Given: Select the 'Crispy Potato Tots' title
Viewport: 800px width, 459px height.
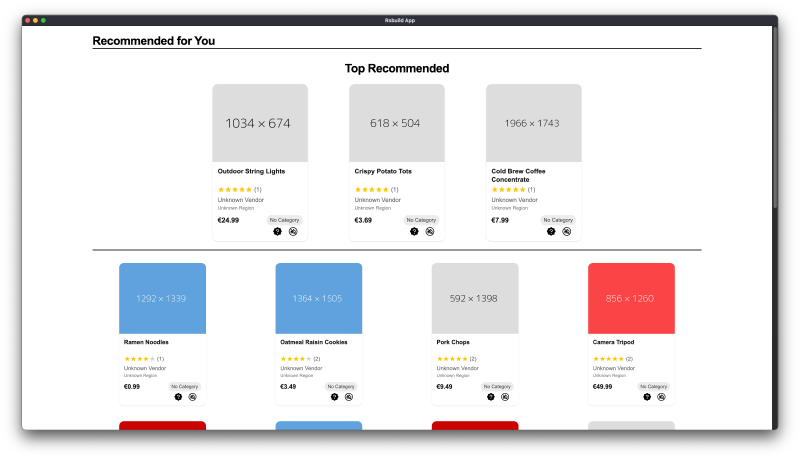Looking at the screenshot, I should pos(383,171).
